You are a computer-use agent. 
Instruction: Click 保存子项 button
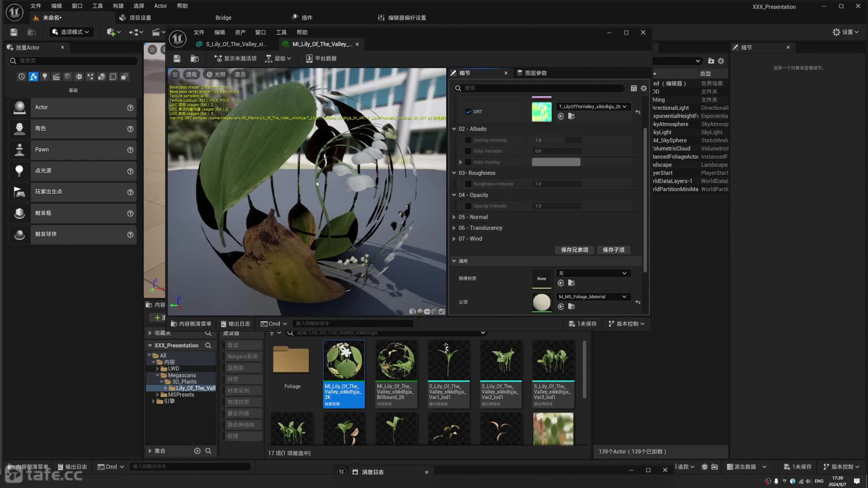coord(613,250)
